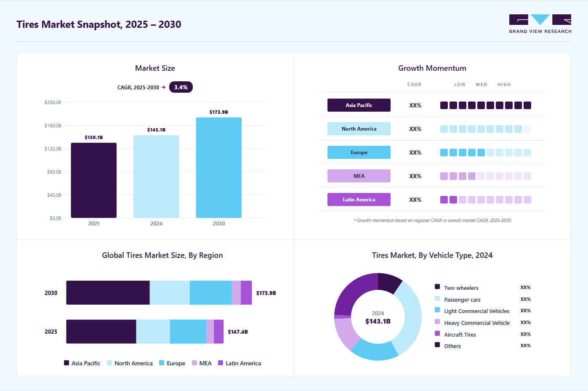
Task: Click North America segment of 2030 region bar
Action: point(170,293)
